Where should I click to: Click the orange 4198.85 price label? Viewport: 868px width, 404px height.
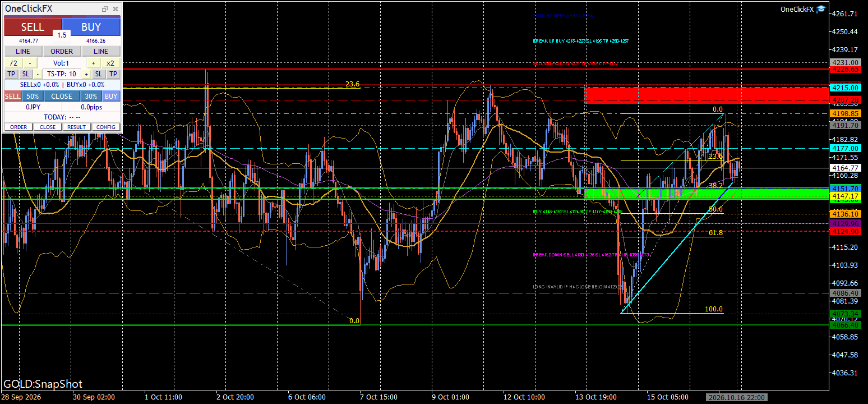(845, 113)
